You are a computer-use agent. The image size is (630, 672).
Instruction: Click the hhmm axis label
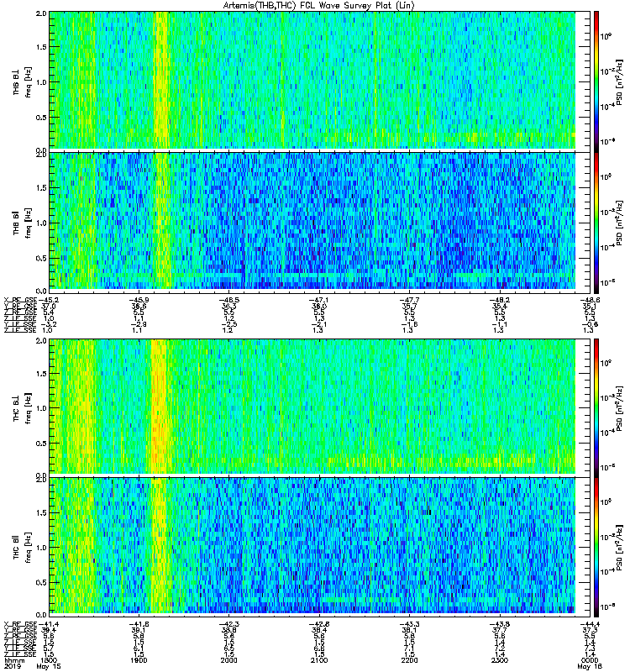(x=14, y=660)
